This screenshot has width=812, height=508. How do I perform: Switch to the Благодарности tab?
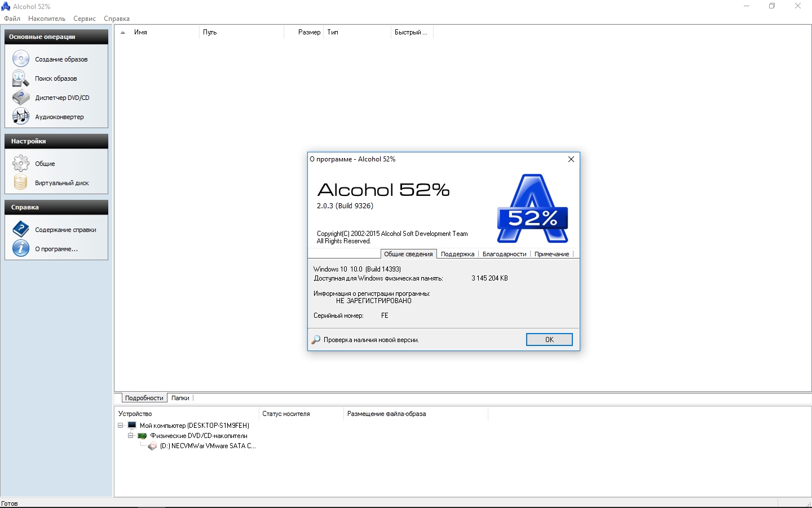504,254
